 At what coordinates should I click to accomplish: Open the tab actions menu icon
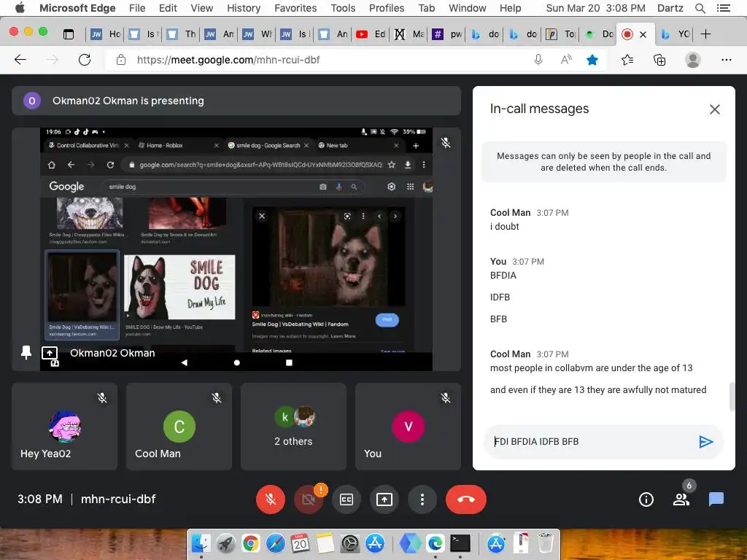pyautogui.click(x=69, y=34)
